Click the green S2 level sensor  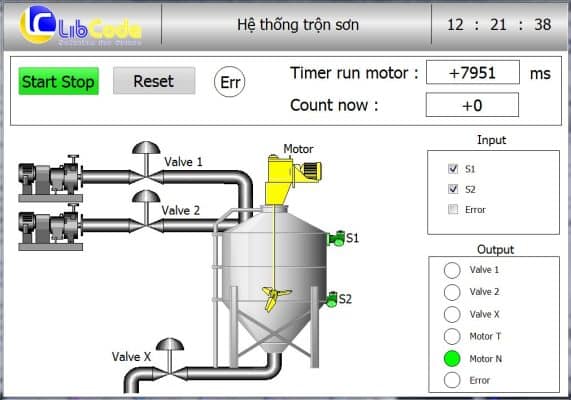(x=331, y=299)
